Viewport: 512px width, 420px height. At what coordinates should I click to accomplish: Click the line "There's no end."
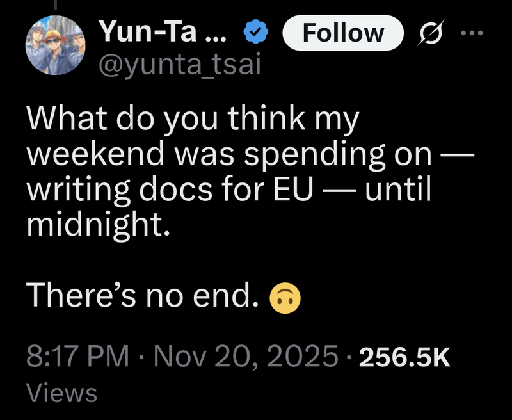coord(143,295)
